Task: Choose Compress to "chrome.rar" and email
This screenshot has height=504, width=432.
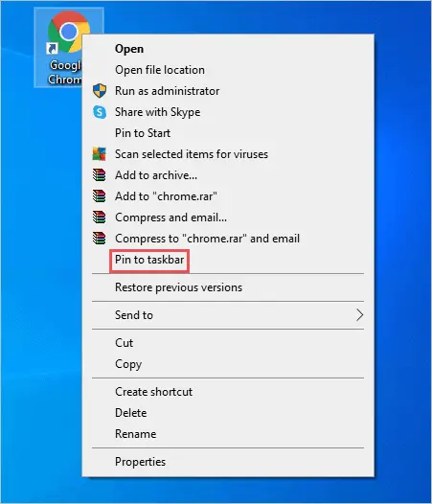Action: [x=228, y=239]
